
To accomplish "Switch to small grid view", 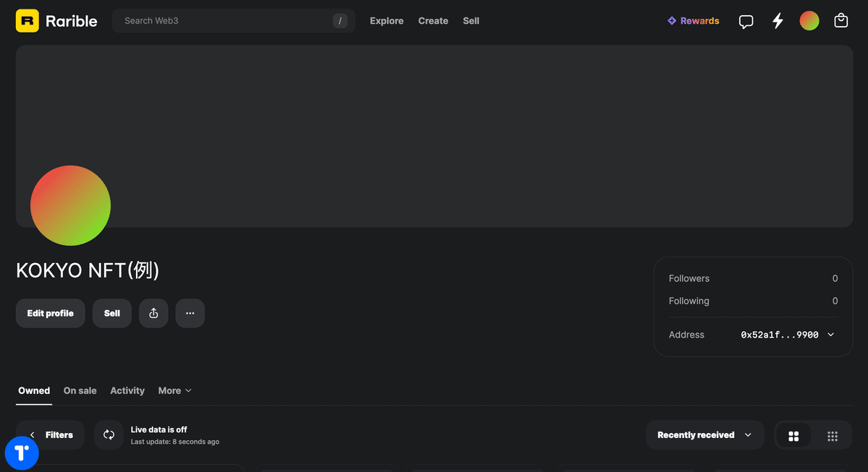I will coord(833,436).
